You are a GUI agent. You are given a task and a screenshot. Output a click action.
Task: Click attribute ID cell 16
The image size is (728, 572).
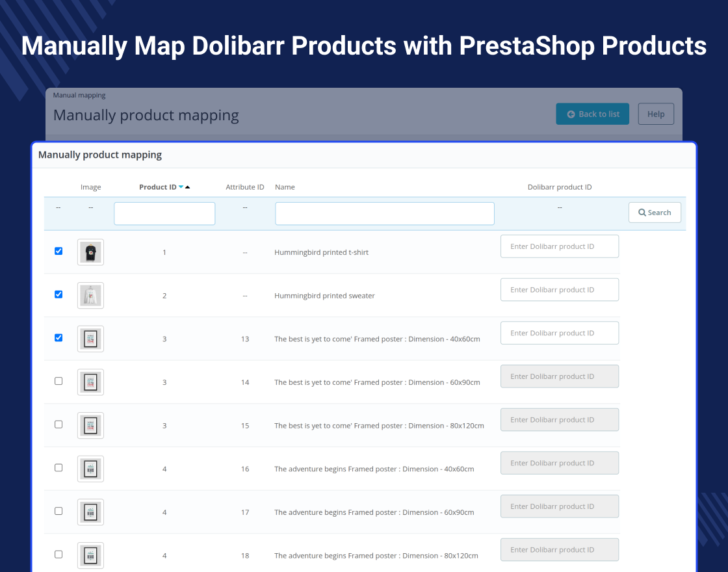pyautogui.click(x=244, y=469)
